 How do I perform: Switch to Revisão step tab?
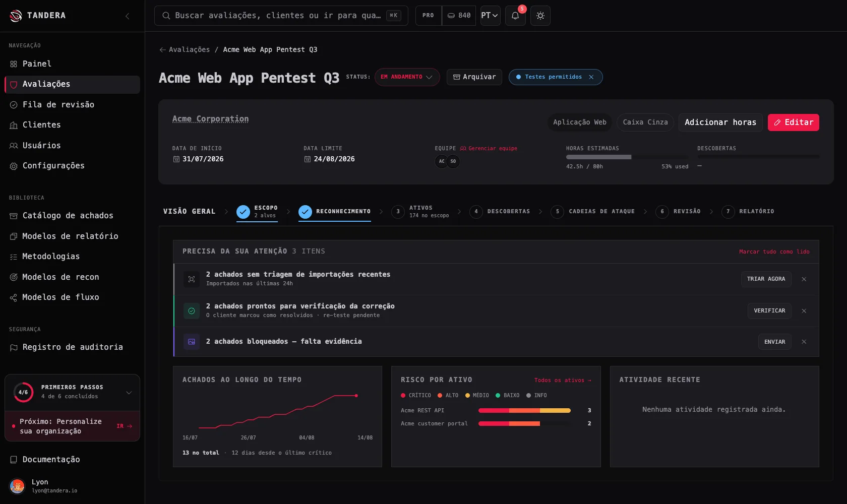(678, 212)
